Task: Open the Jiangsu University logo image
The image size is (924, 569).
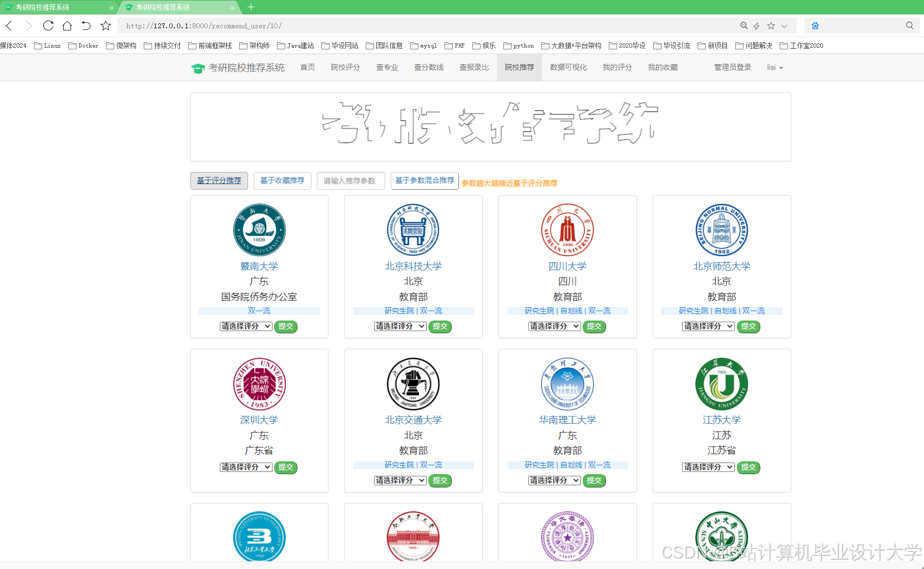Action: pos(721,384)
